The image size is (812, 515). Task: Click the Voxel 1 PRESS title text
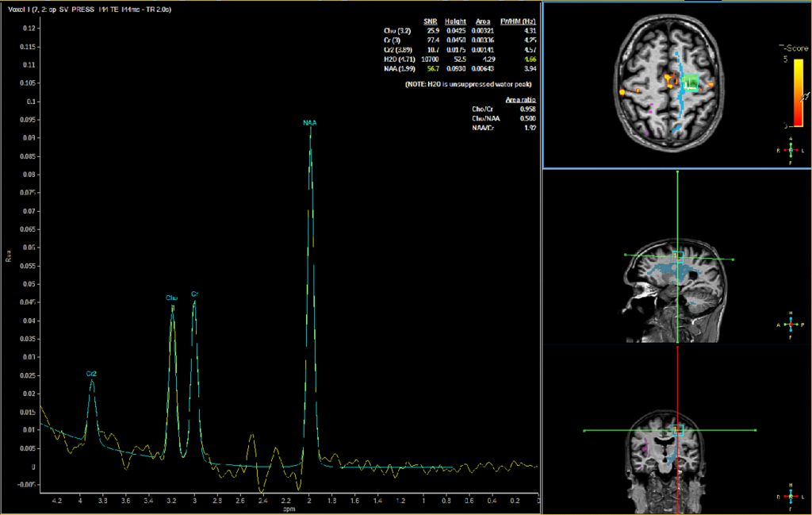point(90,10)
